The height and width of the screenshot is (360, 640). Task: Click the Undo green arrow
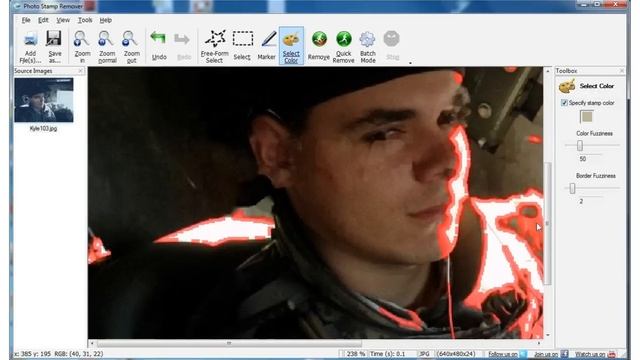pyautogui.click(x=158, y=39)
